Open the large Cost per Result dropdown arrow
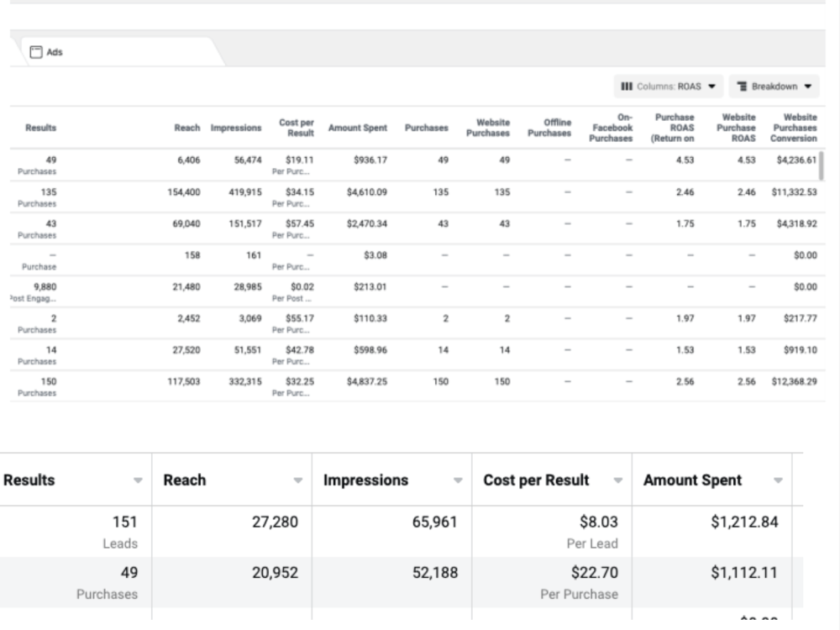Image resolution: width=840 pixels, height=630 pixels. click(x=617, y=480)
